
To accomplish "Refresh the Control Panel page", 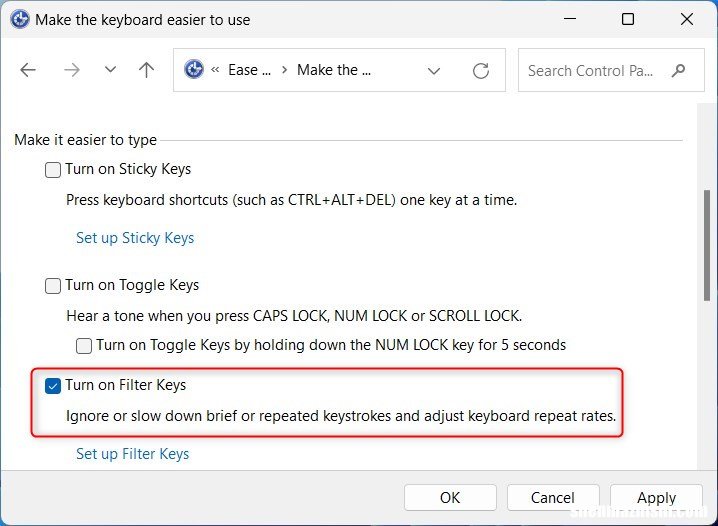I will pyautogui.click(x=481, y=71).
